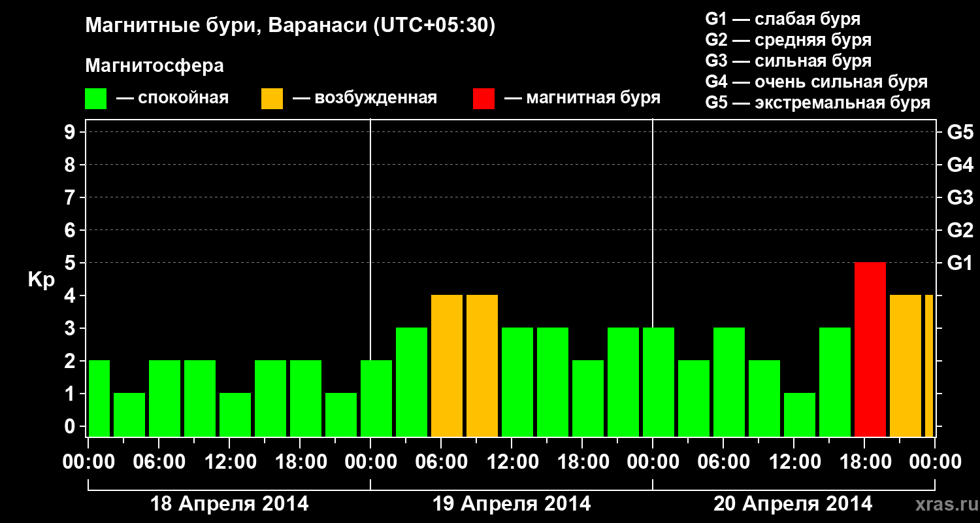This screenshot has height=523, width=980.
Task: Click the '— спокойная' legend label
Action: pyautogui.click(x=172, y=98)
